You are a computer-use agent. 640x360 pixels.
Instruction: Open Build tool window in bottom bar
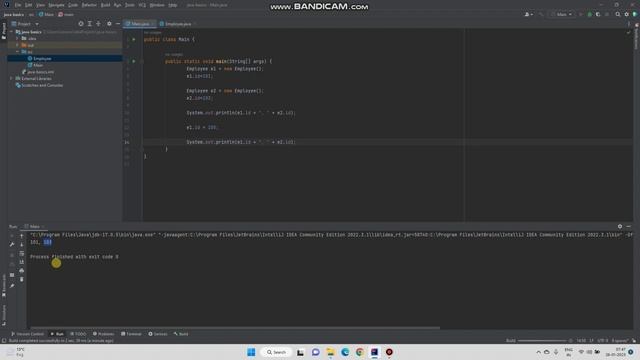181,334
